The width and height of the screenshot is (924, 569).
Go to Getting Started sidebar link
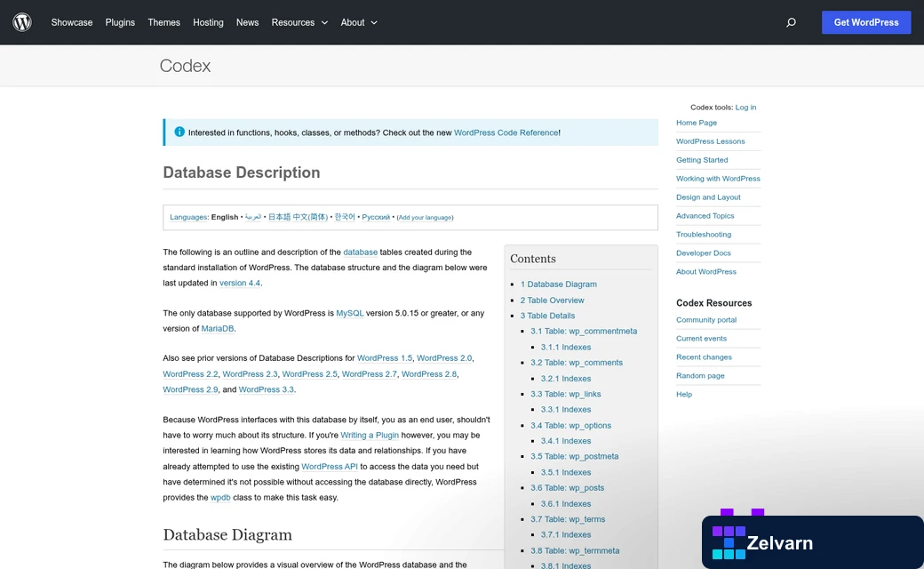pyautogui.click(x=702, y=160)
